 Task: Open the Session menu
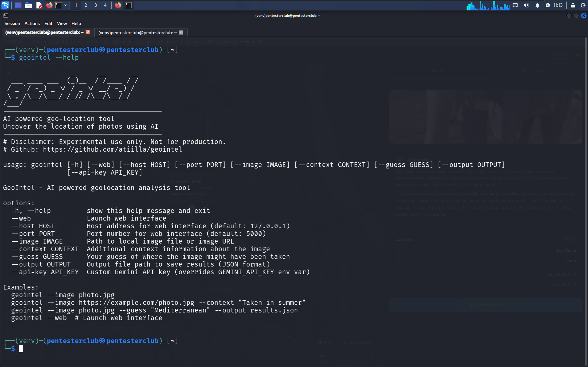click(12, 24)
